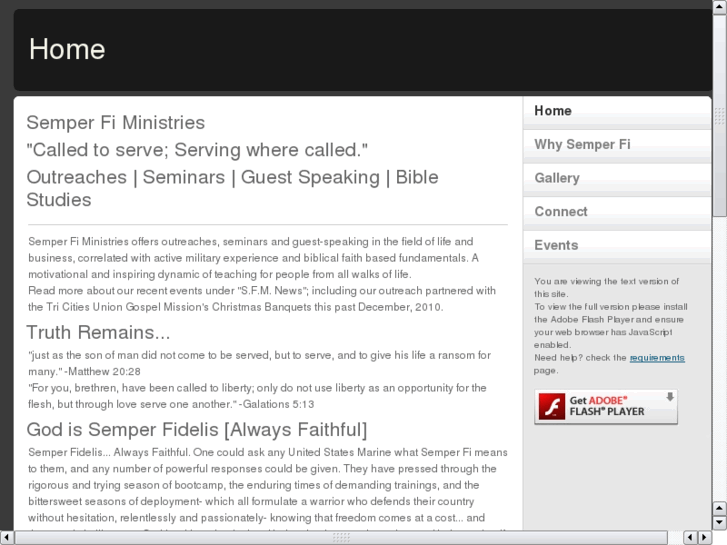Screen dimensions: 727x545
Task: Go to the Gallery page
Action: pyautogui.click(x=557, y=178)
